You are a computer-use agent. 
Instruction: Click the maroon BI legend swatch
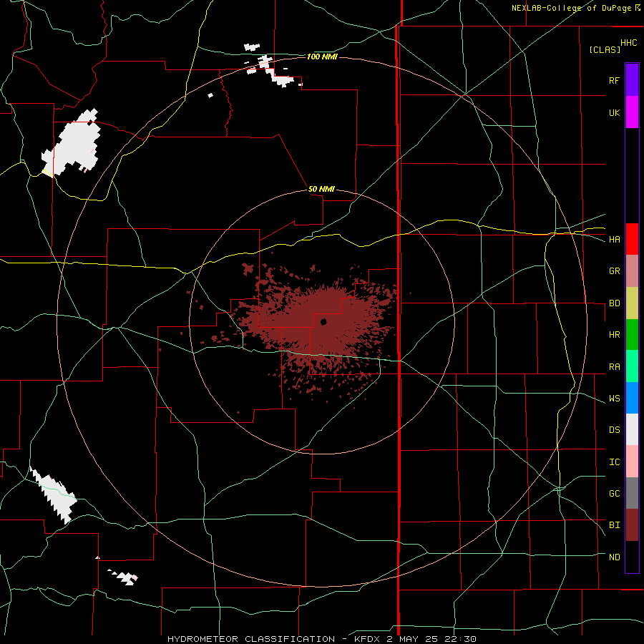(x=632, y=525)
